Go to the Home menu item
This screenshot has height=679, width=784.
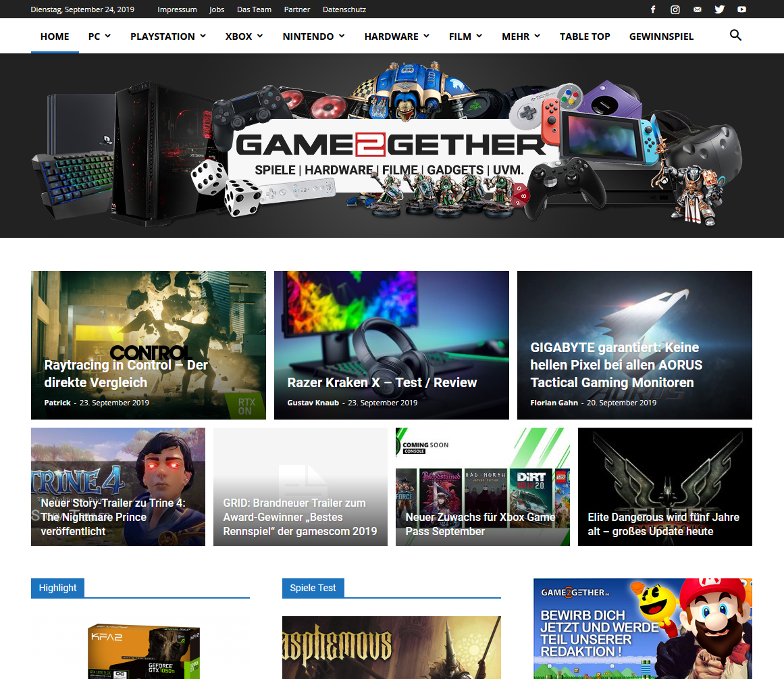[55, 36]
